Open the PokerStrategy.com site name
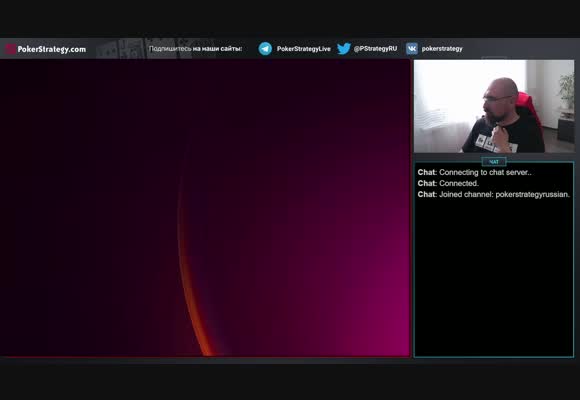The width and height of the screenshot is (580, 400). click(x=52, y=49)
